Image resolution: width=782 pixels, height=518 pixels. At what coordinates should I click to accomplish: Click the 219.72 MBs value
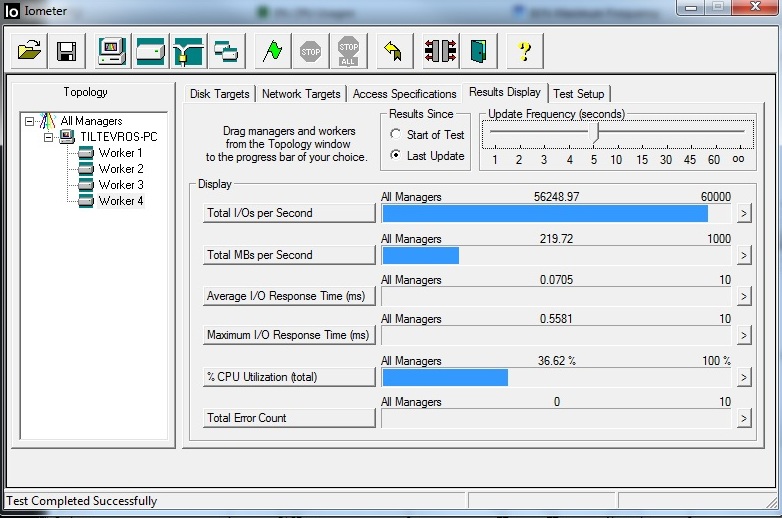(556, 238)
